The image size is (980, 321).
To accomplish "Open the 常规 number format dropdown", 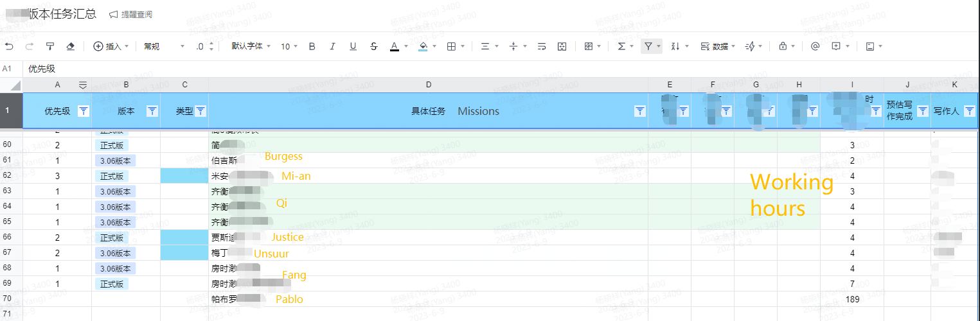I will click(164, 46).
